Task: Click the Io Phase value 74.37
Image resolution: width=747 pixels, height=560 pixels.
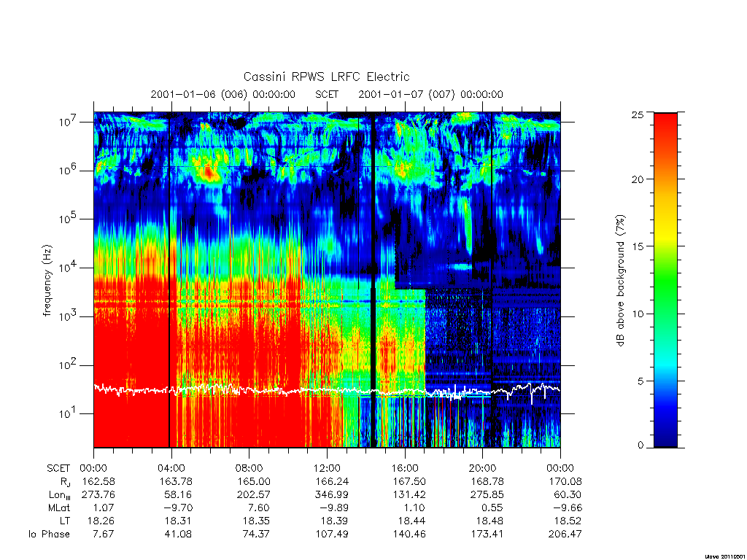Action: 256,534
